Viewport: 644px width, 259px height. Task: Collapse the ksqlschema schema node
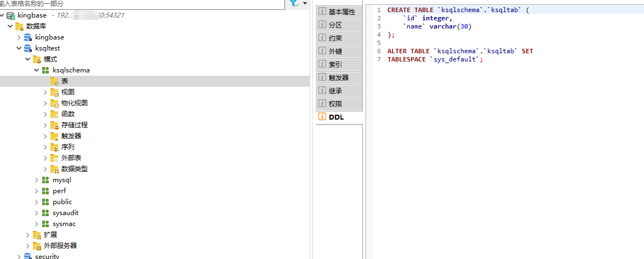coord(37,70)
